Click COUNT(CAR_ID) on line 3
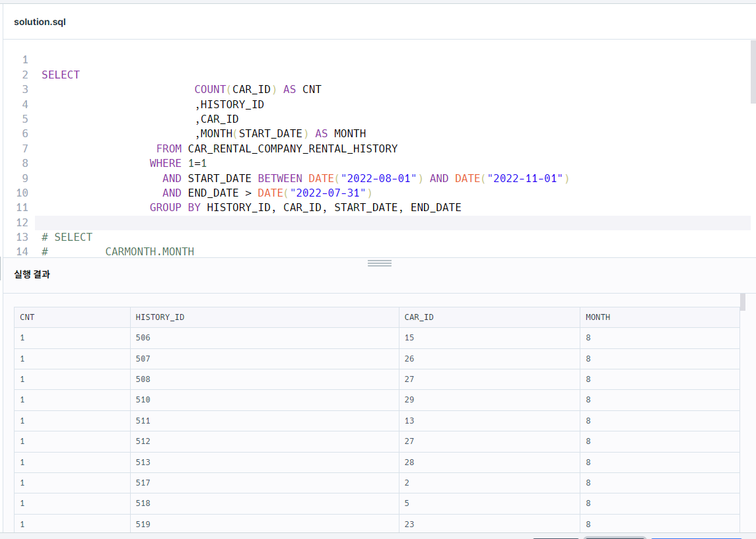Viewport: 756px width, 539px height. [x=235, y=89]
